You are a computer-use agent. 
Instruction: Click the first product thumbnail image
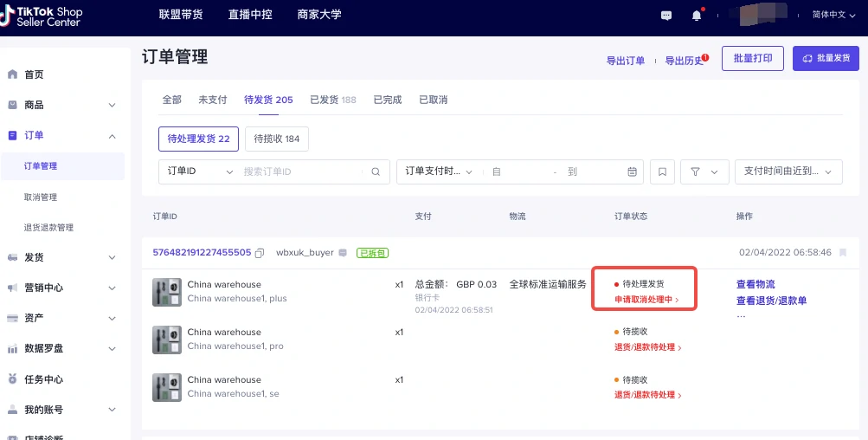[x=166, y=291]
